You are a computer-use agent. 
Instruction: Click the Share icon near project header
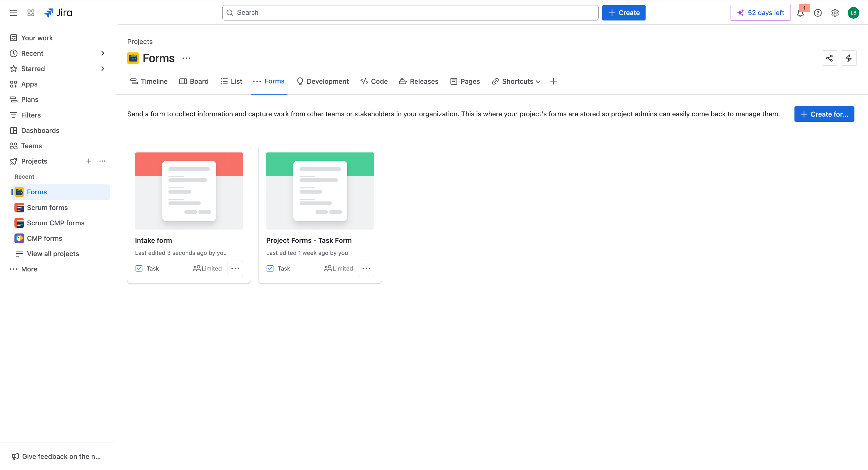click(829, 58)
